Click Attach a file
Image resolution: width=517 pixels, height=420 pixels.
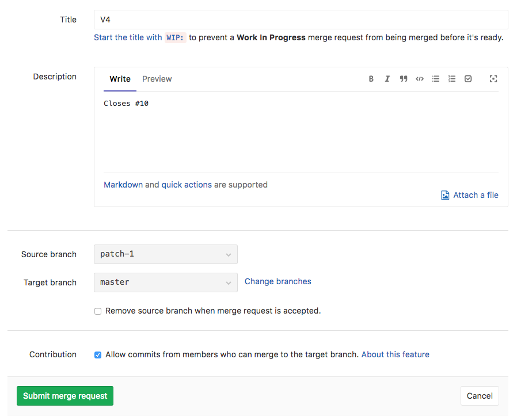[x=476, y=195]
